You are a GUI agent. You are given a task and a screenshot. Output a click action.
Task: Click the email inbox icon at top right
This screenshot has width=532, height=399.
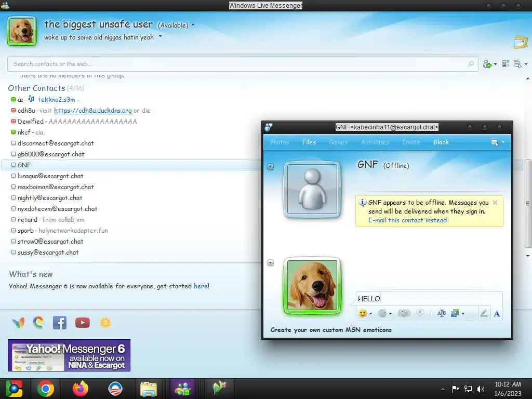(x=521, y=42)
